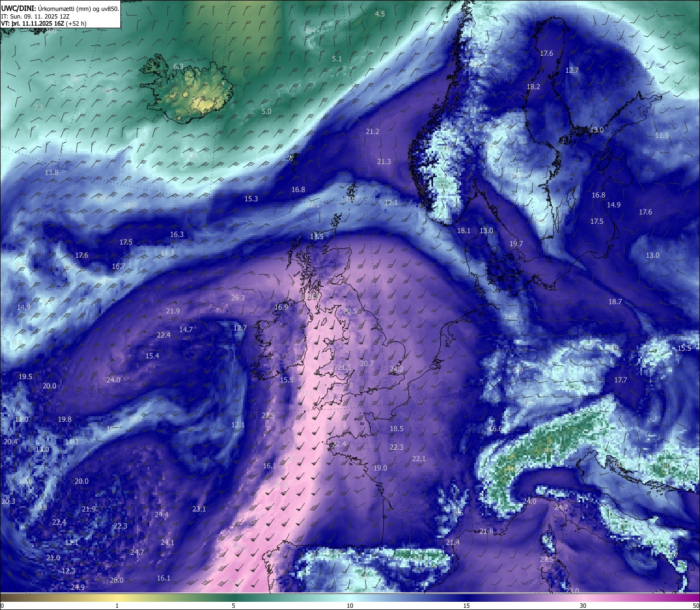Click the colour scale label '30'
700x610 pixels.
(583, 606)
